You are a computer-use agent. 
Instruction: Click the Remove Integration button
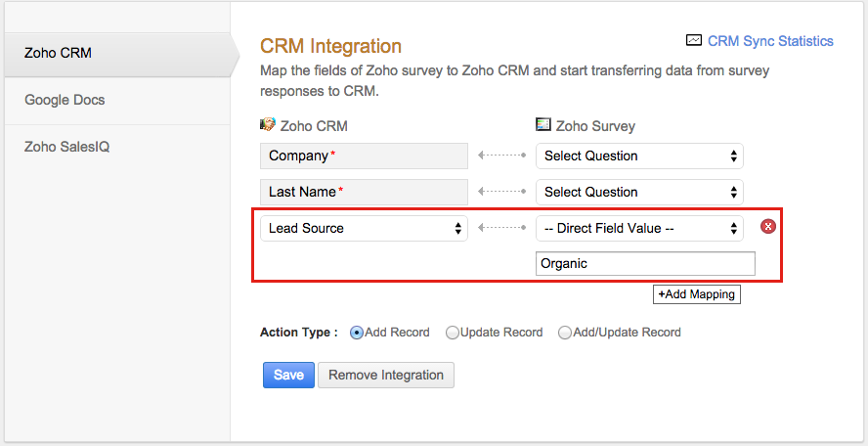tap(386, 375)
